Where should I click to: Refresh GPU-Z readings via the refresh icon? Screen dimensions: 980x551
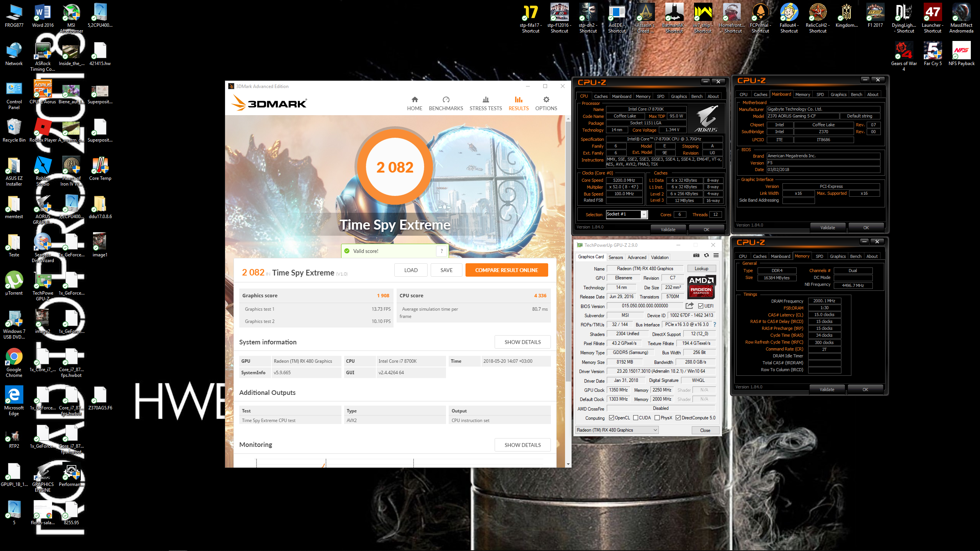pyautogui.click(x=706, y=256)
